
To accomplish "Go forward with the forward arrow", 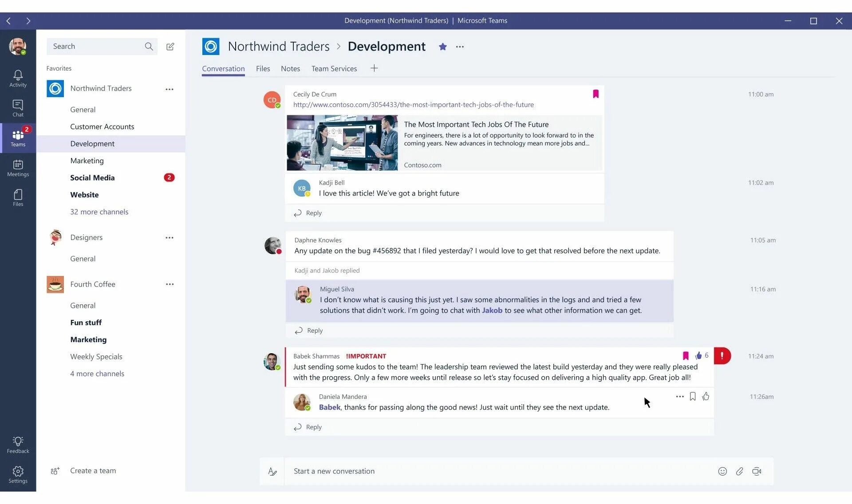I will pos(28,20).
